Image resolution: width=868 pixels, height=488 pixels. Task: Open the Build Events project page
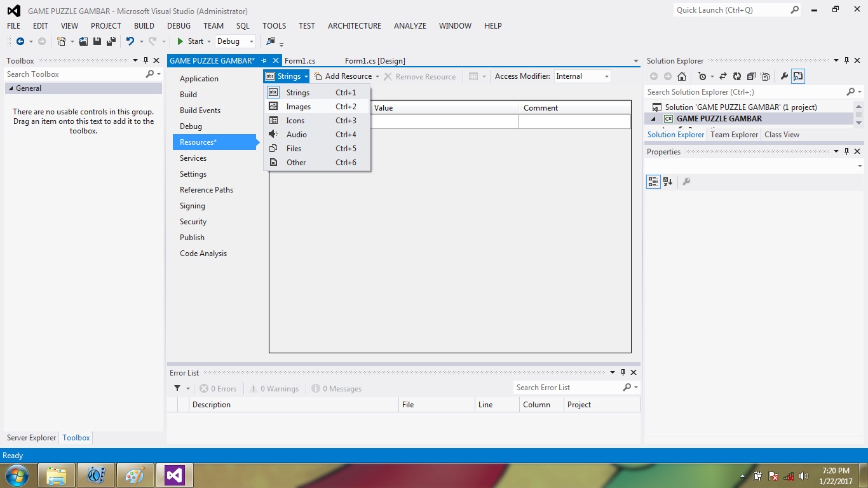[x=200, y=111]
